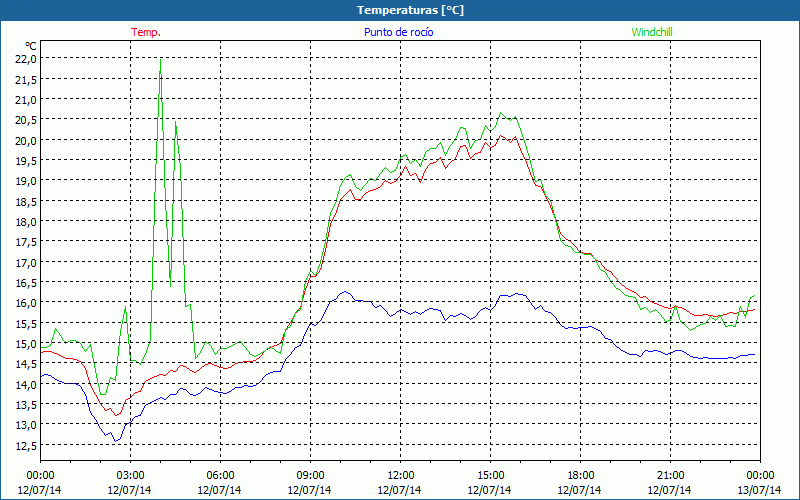Viewport: 800px width, 500px height.
Task: Click the '13/07/14' date label
Action: click(x=760, y=490)
